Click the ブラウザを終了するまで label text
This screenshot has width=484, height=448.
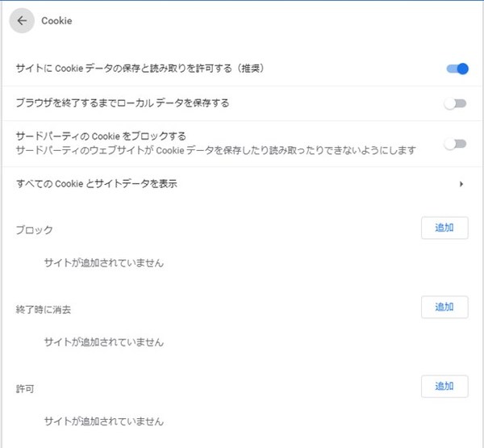(123, 103)
